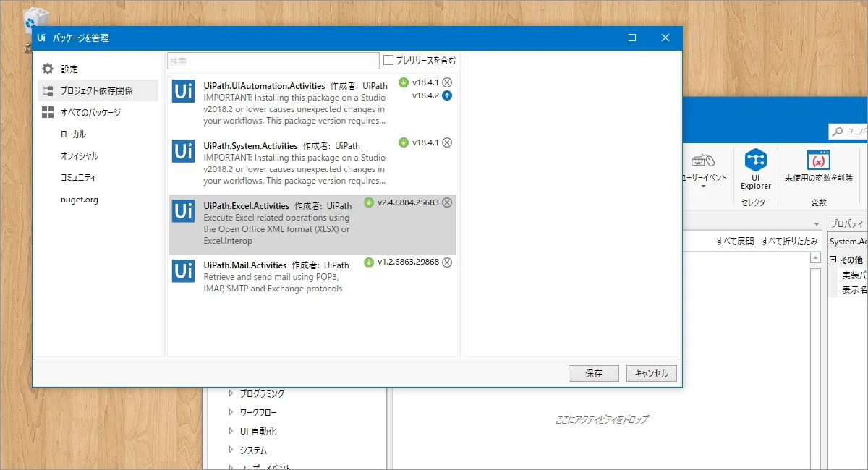Image resolution: width=868 pixels, height=470 pixels.
Task: Click green installed icon of UiPath.Excel.Activities
Action: [369, 202]
